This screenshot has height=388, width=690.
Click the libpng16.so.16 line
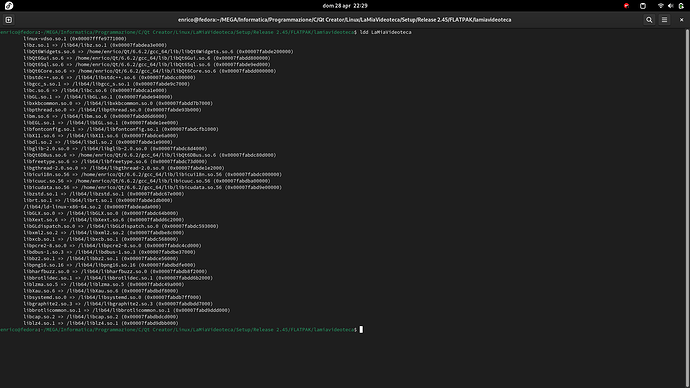tap(110, 265)
